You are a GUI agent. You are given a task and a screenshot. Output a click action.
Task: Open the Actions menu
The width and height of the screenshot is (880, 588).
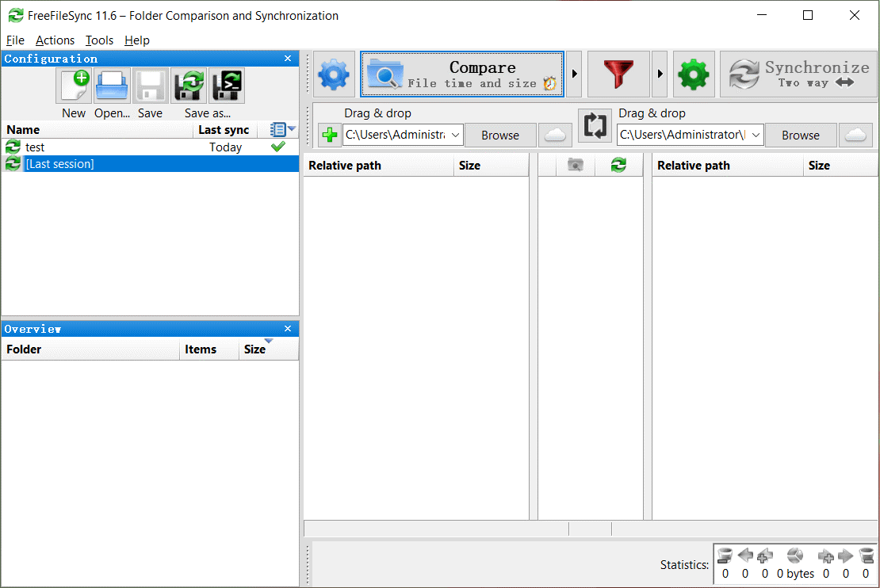pyautogui.click(x=55, y=40)
